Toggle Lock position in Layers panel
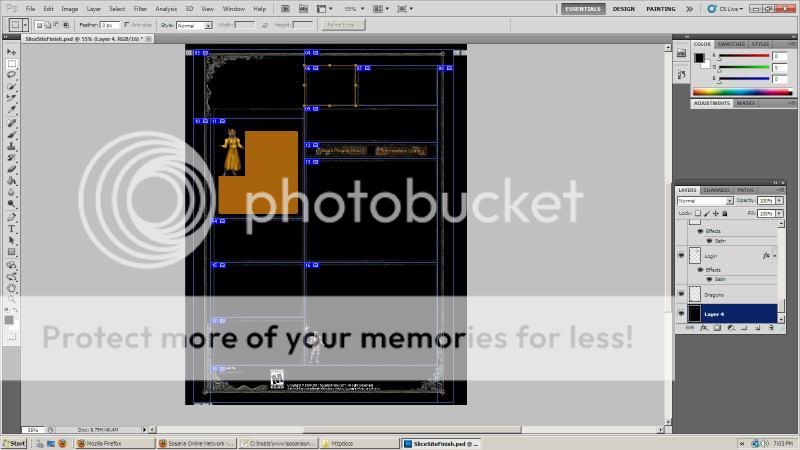This screenshot has width=800, height=450. click(716, 213)
